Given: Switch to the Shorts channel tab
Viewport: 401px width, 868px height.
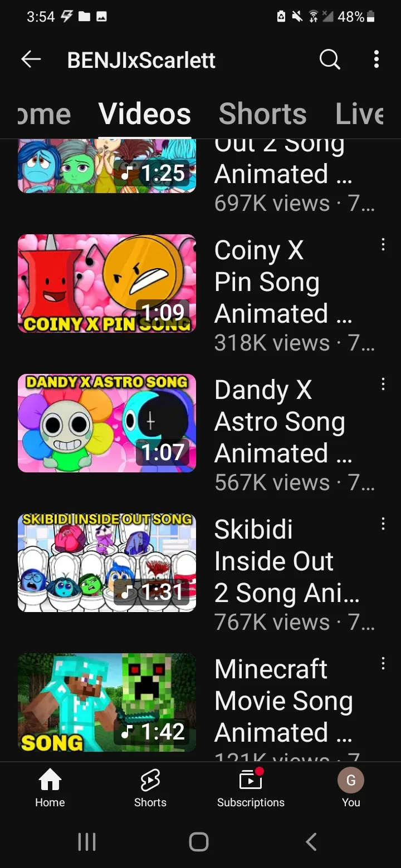Looking at the screenshot, I should tap(262, 114).
